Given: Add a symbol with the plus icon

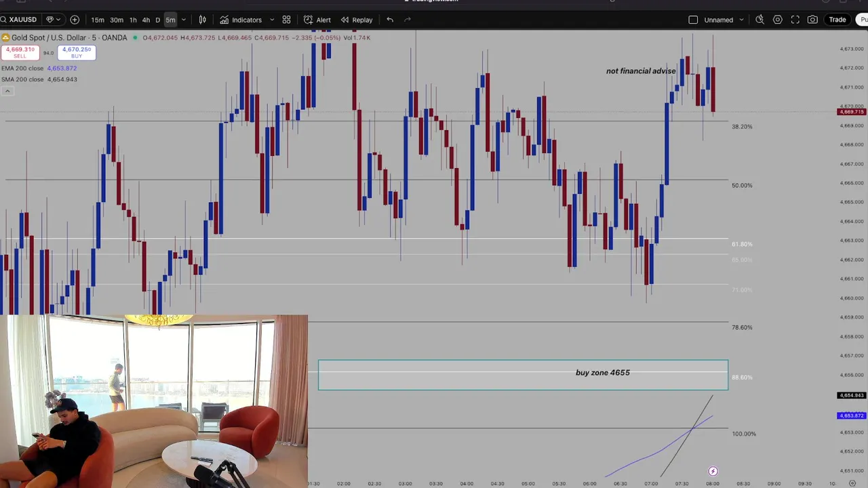Looking at the screenshot, I should click(x=75, y=20).
